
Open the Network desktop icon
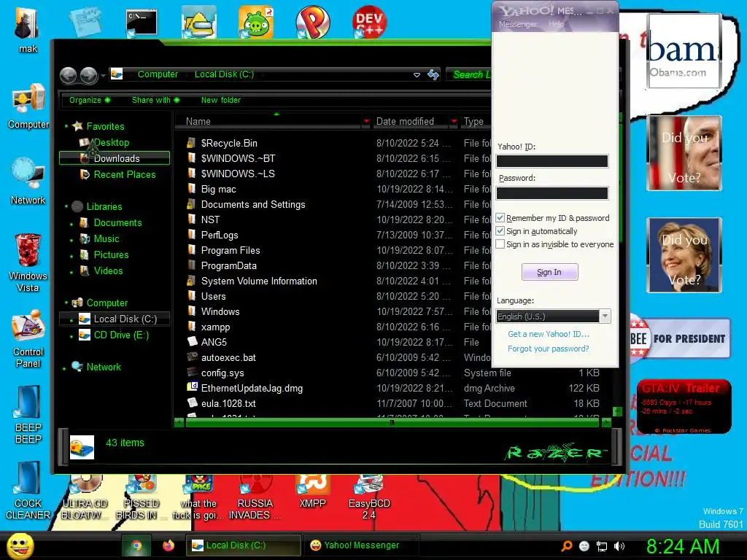[x=28, y=182]
